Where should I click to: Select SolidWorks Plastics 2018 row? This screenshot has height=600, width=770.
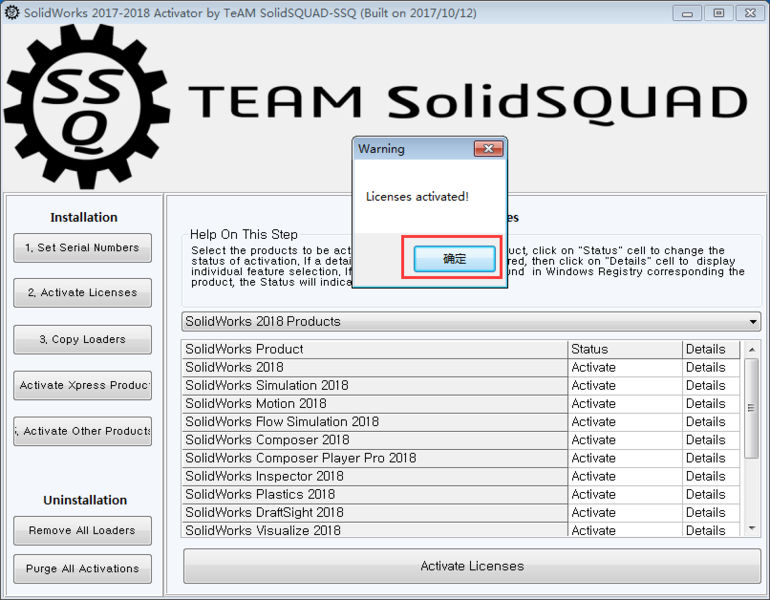375,494
